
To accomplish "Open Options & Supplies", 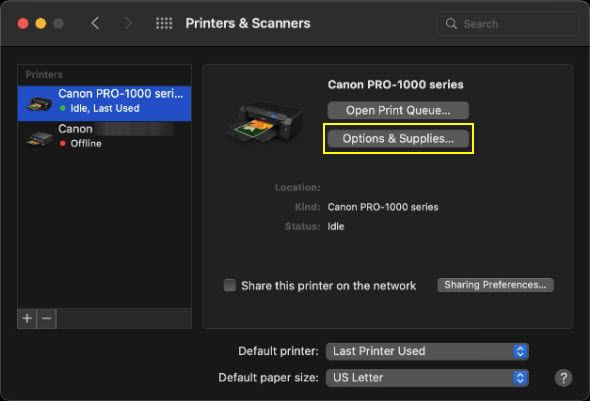I will click(x=398, y=138).
